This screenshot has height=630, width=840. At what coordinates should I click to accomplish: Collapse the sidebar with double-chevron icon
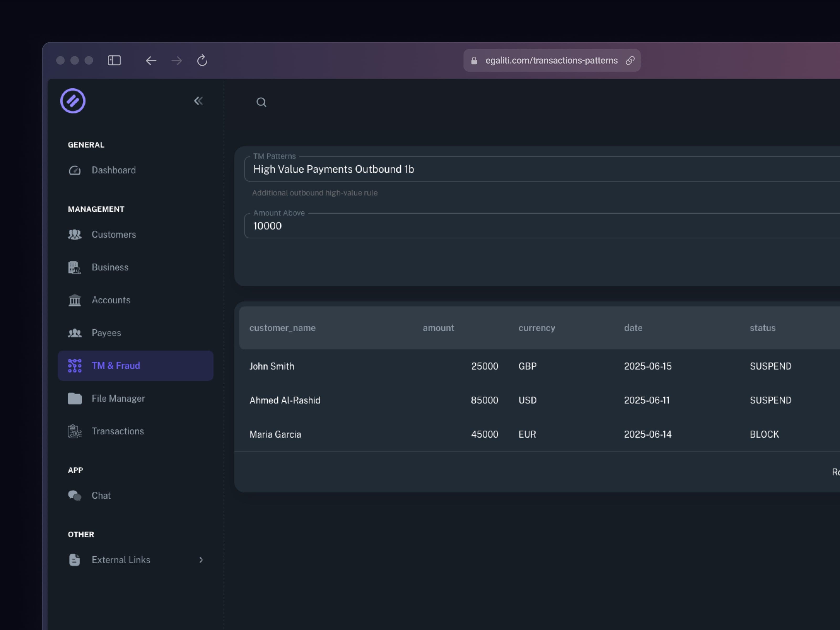tap(198, 101)
